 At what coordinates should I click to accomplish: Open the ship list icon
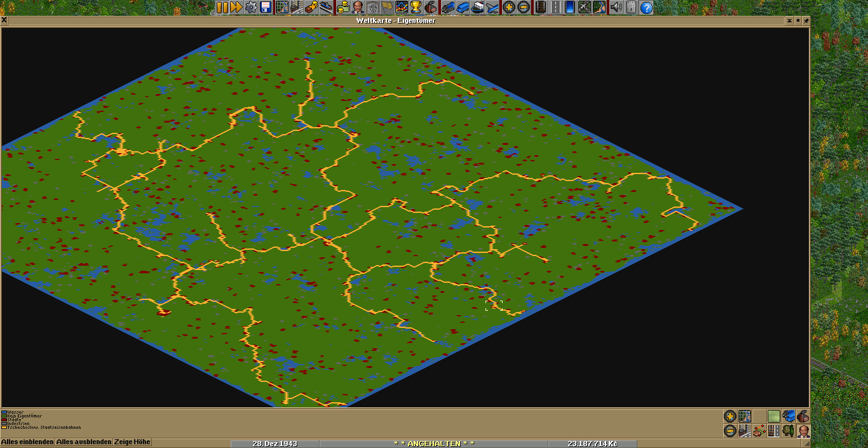(478, 7)
